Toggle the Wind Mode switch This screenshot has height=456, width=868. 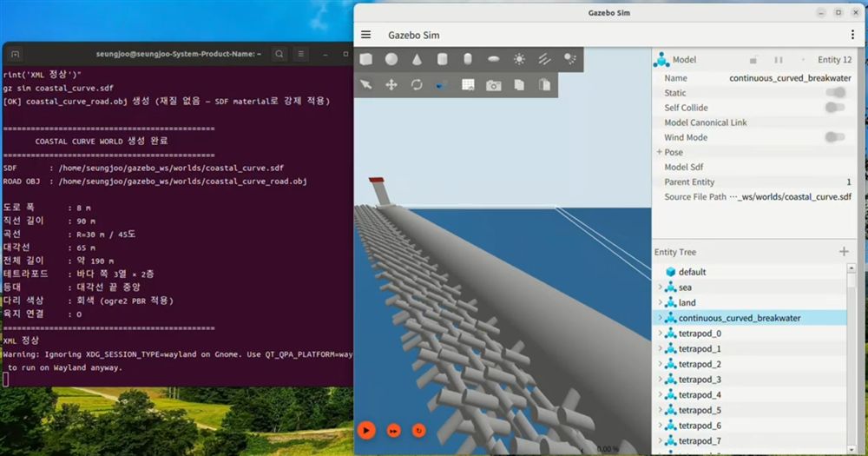click(x=835, y=137)
